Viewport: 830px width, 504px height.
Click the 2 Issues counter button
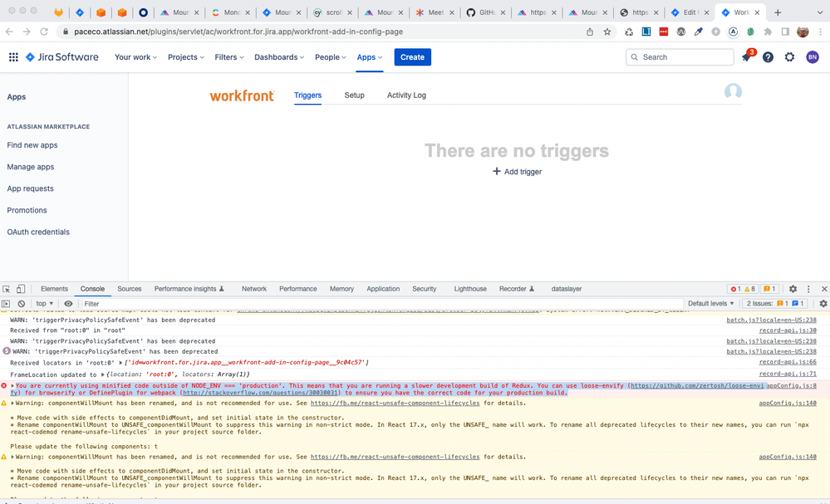[775, 304]
